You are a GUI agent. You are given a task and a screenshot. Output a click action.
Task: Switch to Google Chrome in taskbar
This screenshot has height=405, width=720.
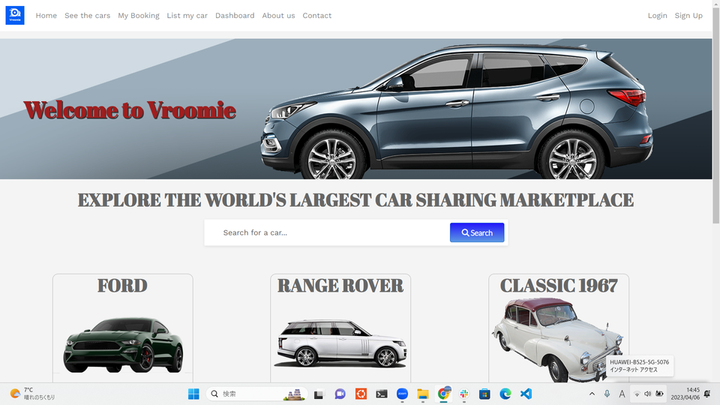[x=444, y=394]
